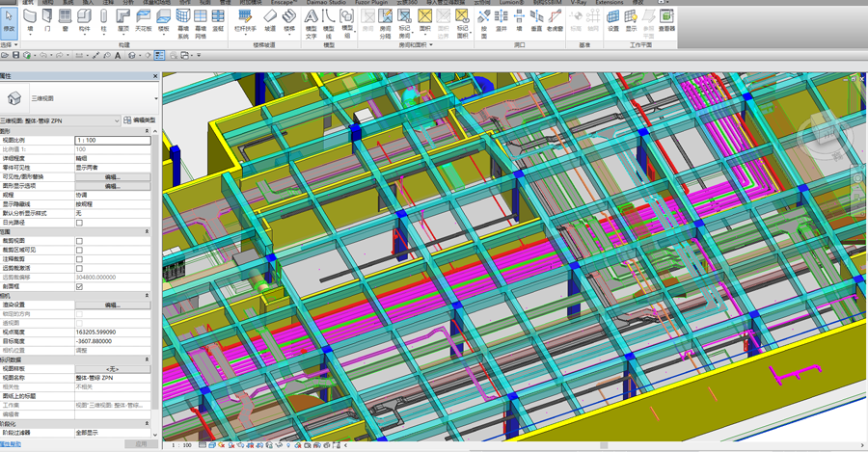Collapse the Phasing (阶段化) section
Screen dimensions: 868x452
(148, 424)
